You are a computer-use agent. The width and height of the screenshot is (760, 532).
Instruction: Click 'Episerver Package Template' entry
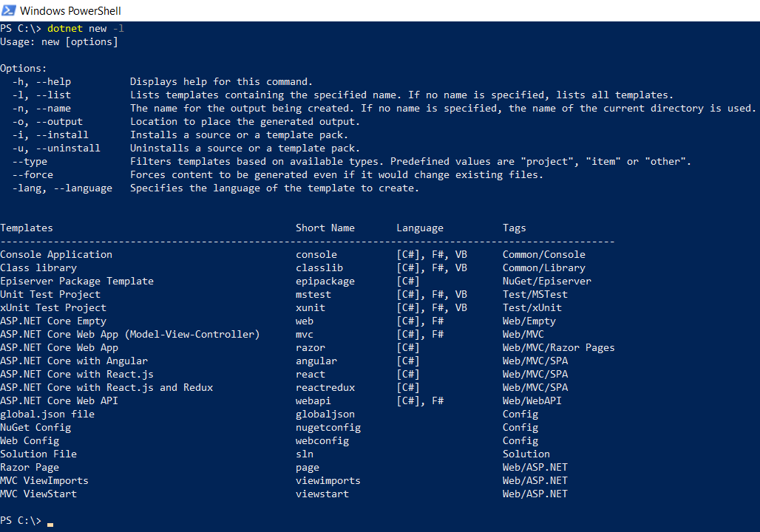77,281
